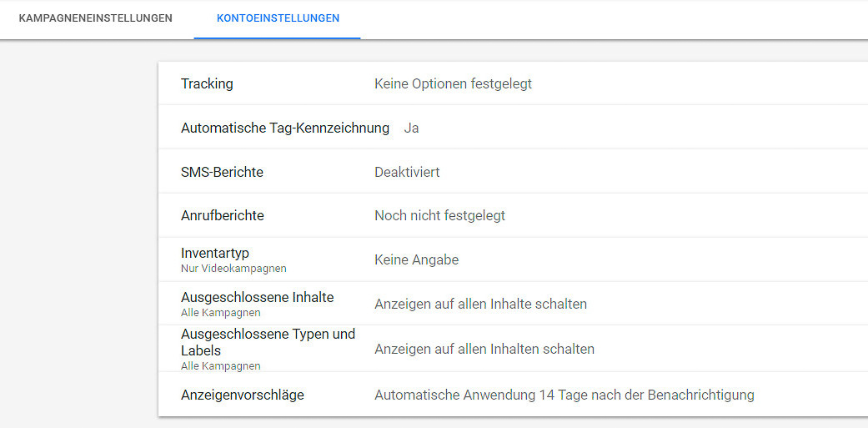Expand the Tracking settings row

[x=207, y=83]
